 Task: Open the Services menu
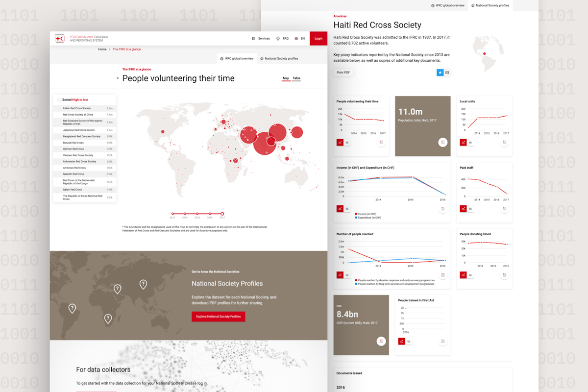261,38
